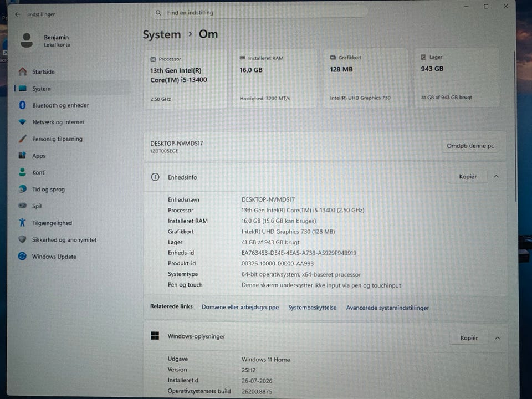Click Enheds-id value EA763453-DE4E-4EA5-A738
Screen dimensions: 532x399
[299, 253]
